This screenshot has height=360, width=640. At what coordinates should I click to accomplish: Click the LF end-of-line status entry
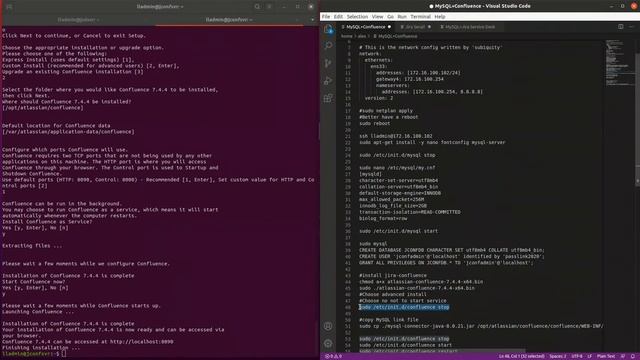click(590, 356)
